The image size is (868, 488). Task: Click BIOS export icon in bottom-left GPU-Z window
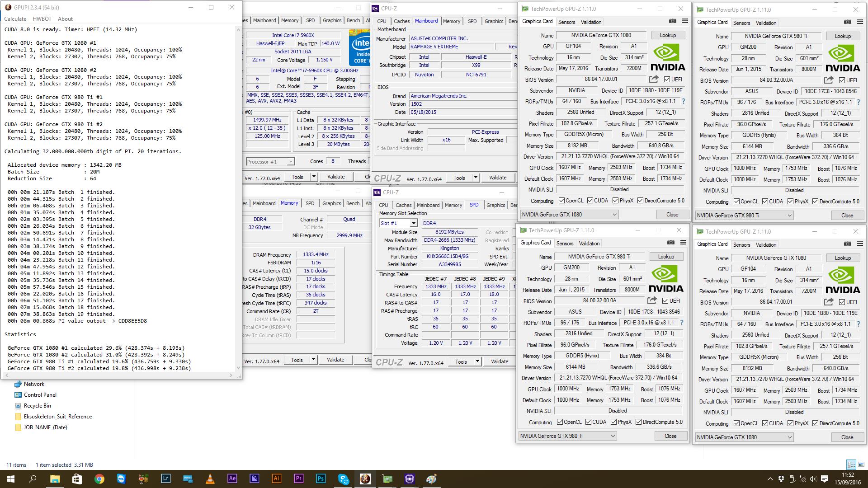point(652,300)
